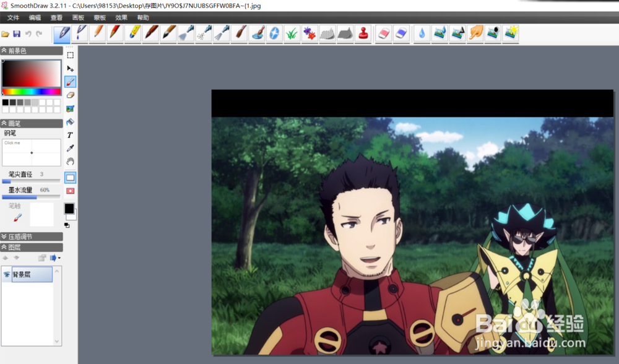This screenshot has height=364, width=619.
Task: Choose the wet paint brush
Action: pyautogui.click(x=240, y=33)
